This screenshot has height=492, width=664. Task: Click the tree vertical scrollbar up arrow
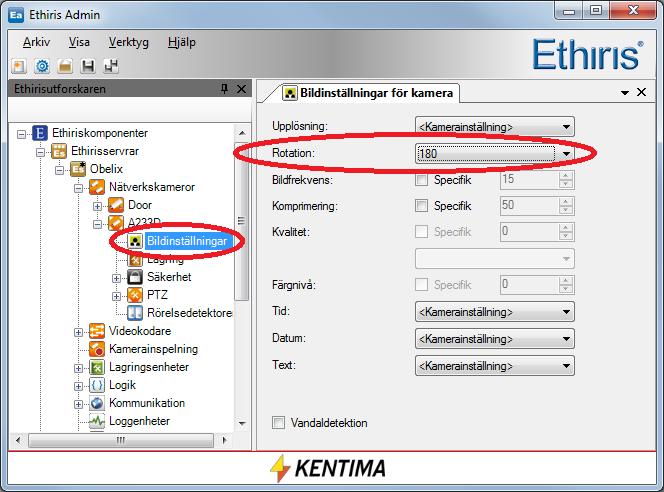tap(242, 133)
